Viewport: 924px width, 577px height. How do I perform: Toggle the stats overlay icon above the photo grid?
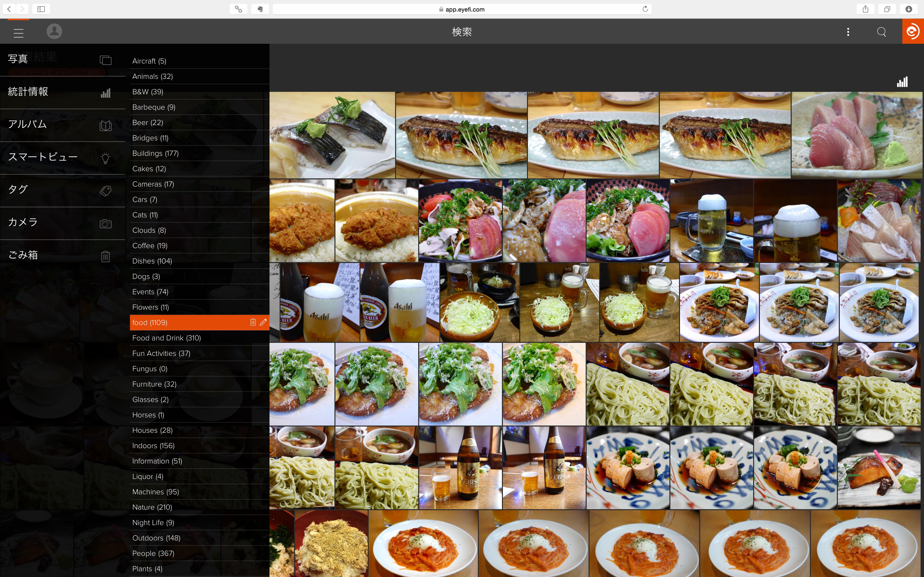(x=902, y=81)
